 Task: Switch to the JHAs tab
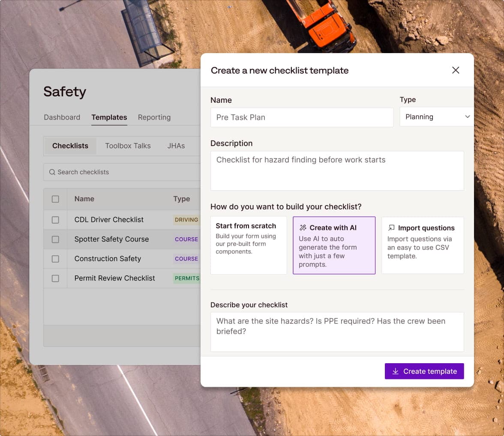(176, 146)
